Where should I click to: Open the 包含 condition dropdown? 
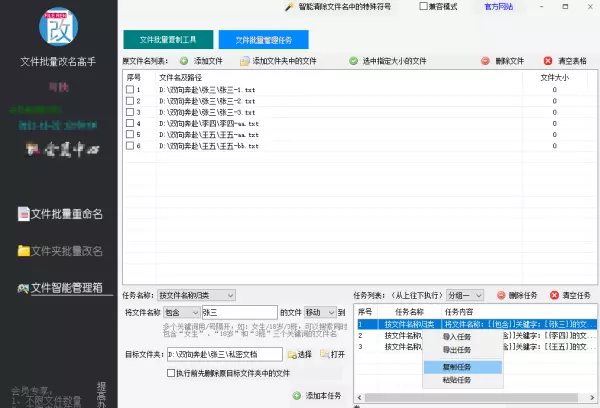coord(181,312)
